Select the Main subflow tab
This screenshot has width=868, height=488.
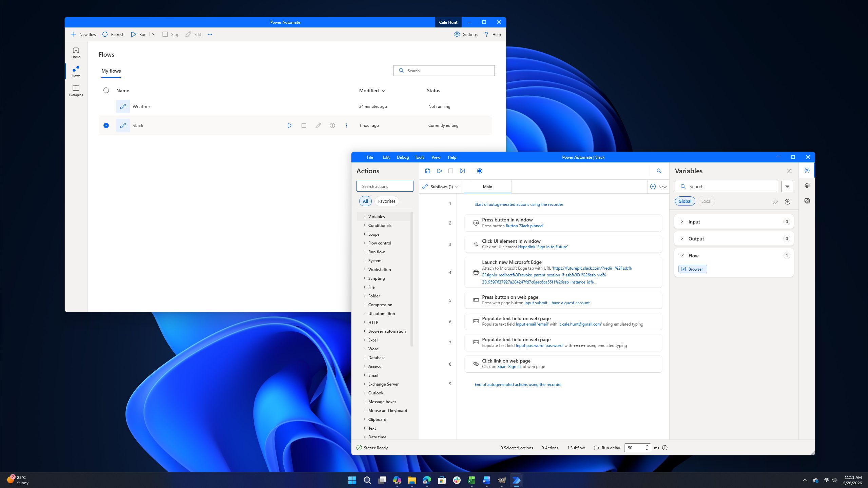click(487, 187)
